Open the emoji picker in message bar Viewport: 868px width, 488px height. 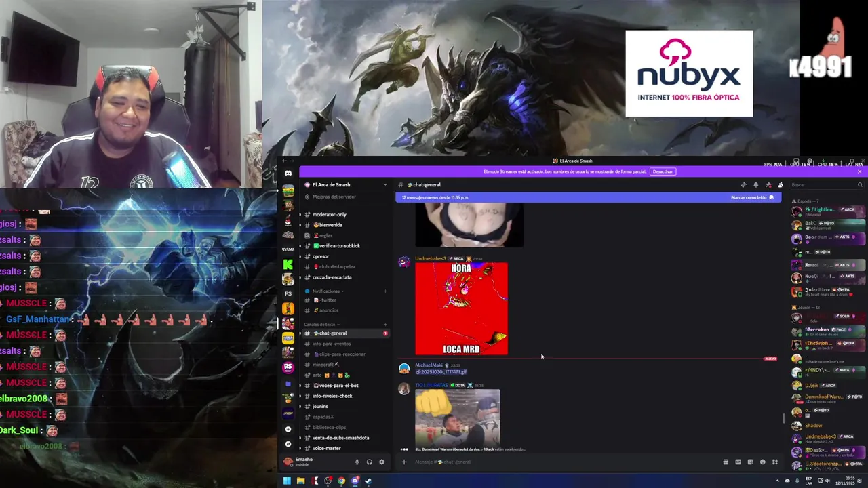point(762,462)
